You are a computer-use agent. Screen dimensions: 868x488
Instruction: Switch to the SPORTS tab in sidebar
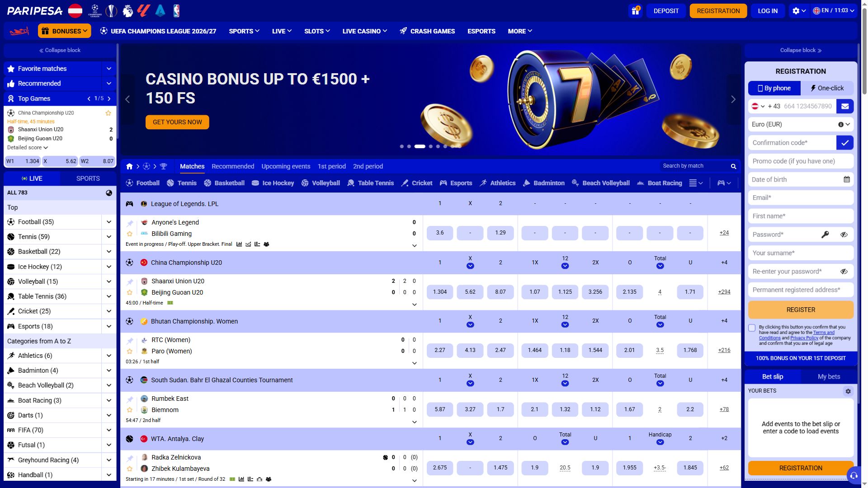[88, 178]
